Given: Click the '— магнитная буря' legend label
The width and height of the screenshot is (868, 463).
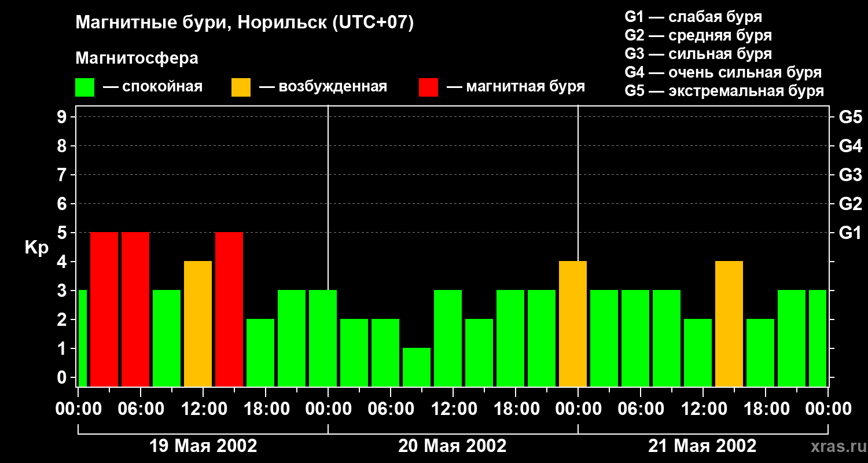Looking at the screenshot, I should click(x=516, y=87).
